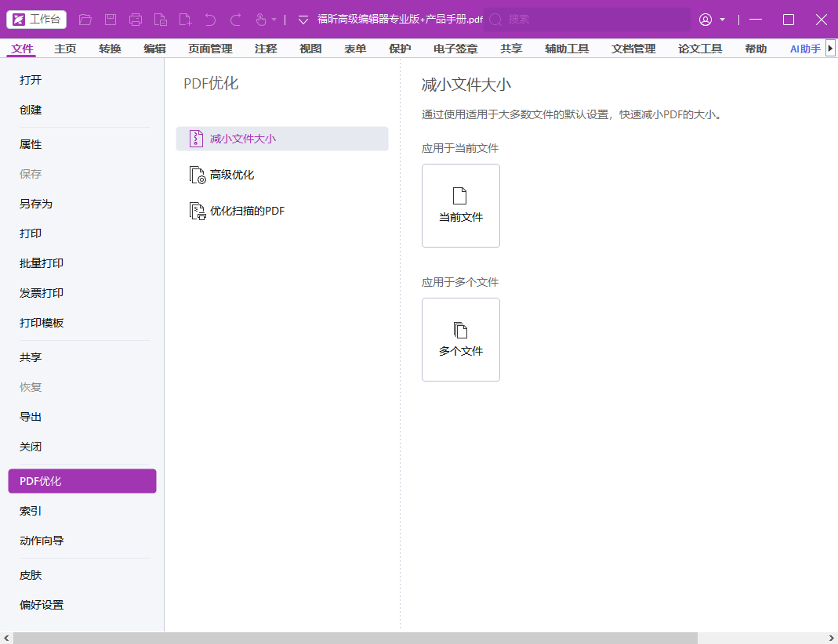This screenshot has height=644, width=838.
Task: Open the 论文工具 tab
Action: point(700,49)
